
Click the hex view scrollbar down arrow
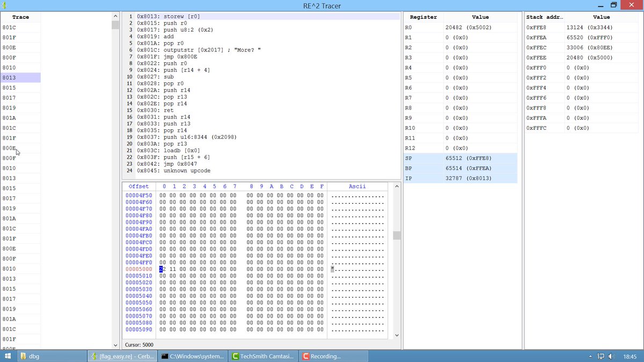pos(397,335)
